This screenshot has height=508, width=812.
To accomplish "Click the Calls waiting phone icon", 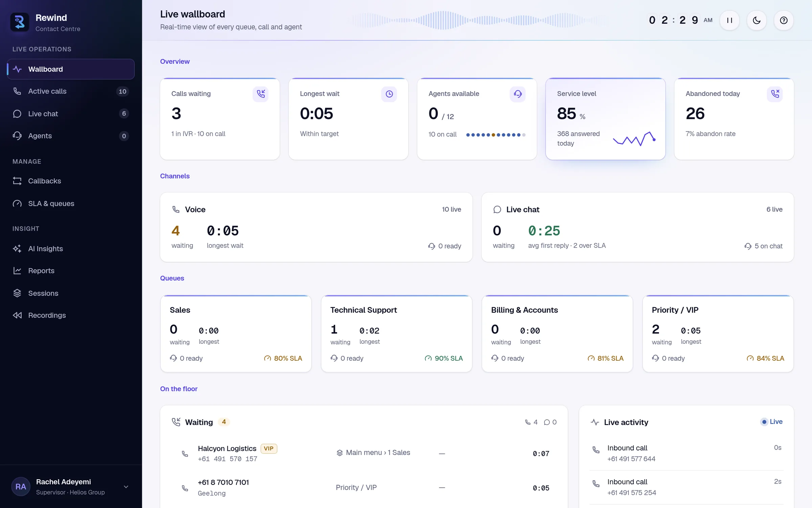I will tap(261, 94).
